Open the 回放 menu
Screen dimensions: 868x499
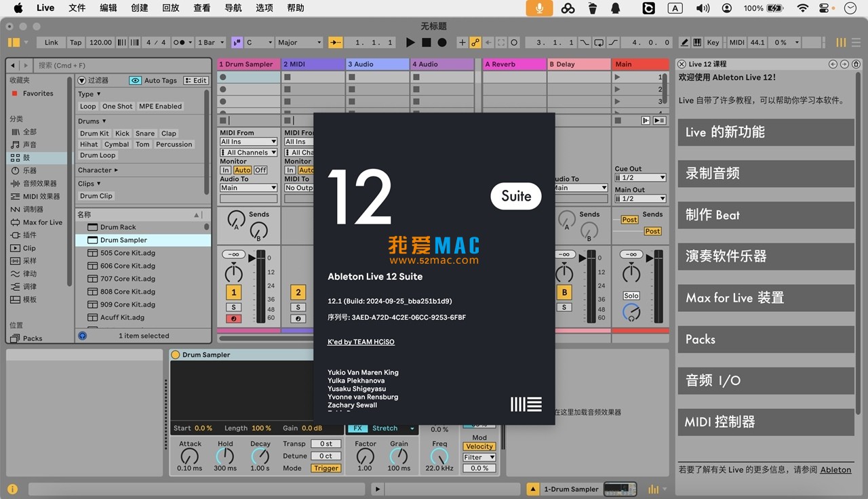[x=171, y=8]
